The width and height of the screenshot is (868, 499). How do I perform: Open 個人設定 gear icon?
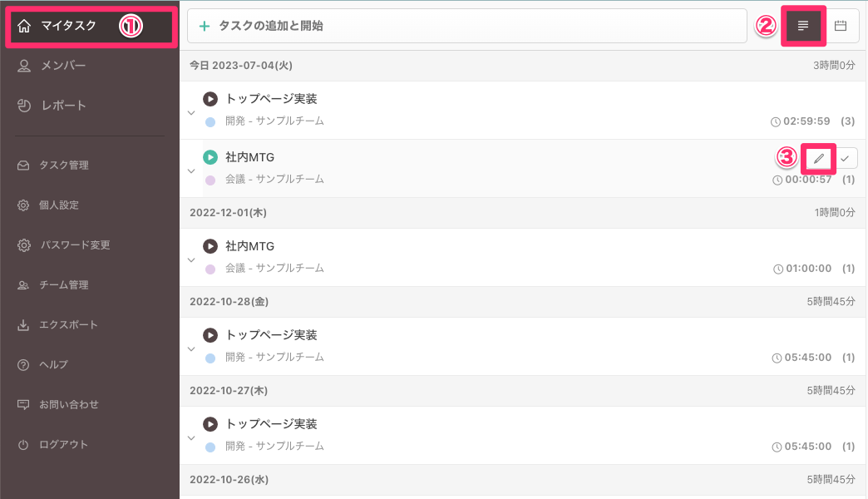tap(23, 205)
